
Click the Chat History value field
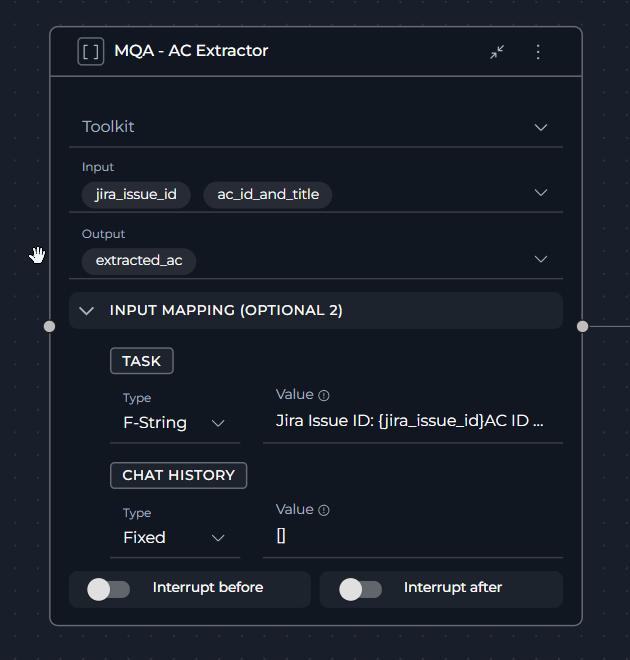(410, 537)
